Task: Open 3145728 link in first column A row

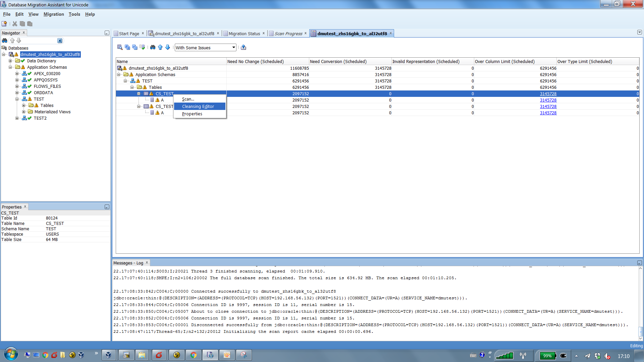Action: (548, 100)
